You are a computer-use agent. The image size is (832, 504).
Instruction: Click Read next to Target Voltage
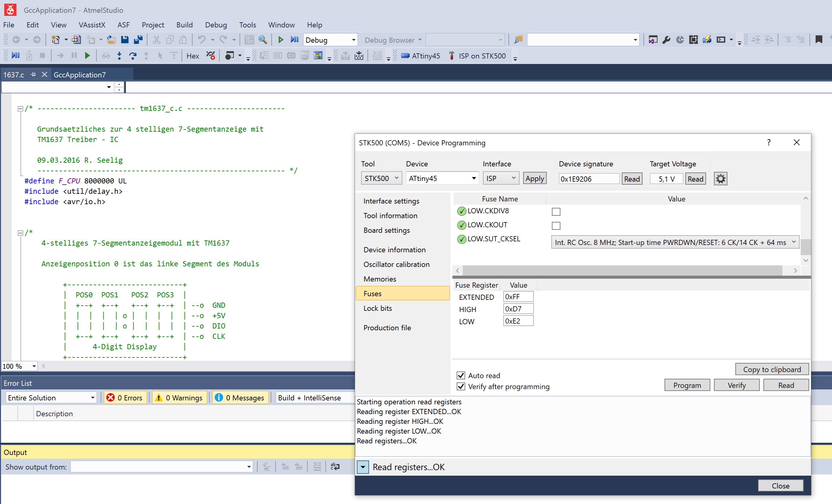[695, 179]
